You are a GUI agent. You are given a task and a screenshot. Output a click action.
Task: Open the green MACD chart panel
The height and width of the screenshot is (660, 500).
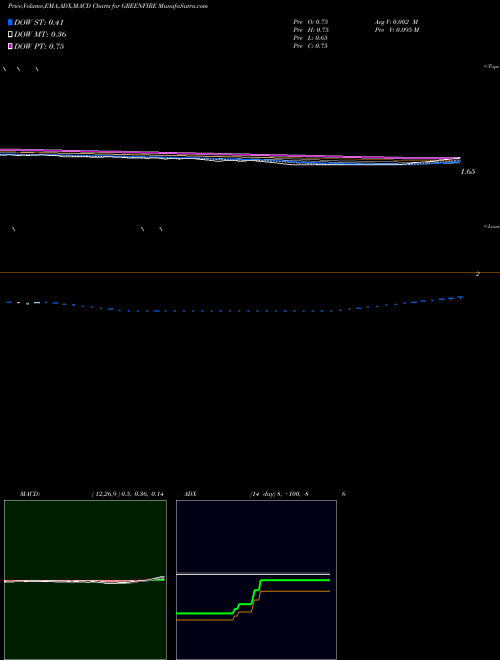pyautogui.click(x=85, y=580)
